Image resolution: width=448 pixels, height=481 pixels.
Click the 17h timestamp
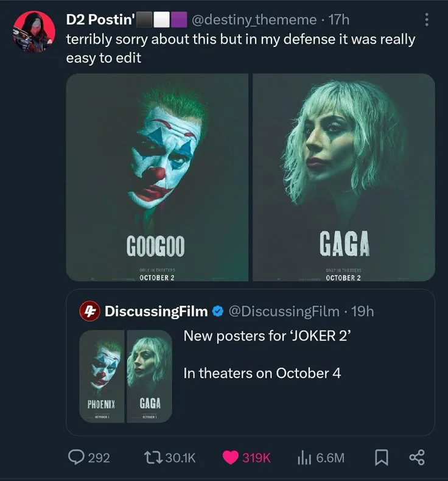point(338,20)
